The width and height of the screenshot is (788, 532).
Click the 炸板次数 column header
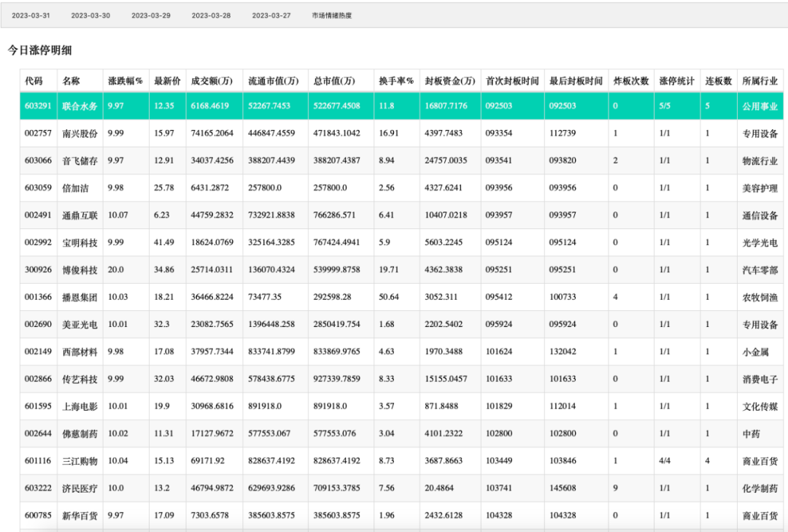coord(631,81)
